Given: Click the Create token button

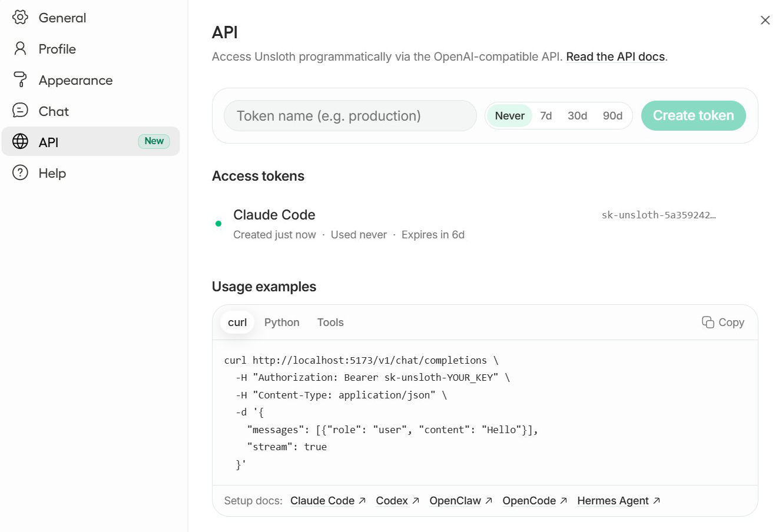Looking at the screenshot, I should 693,116.
